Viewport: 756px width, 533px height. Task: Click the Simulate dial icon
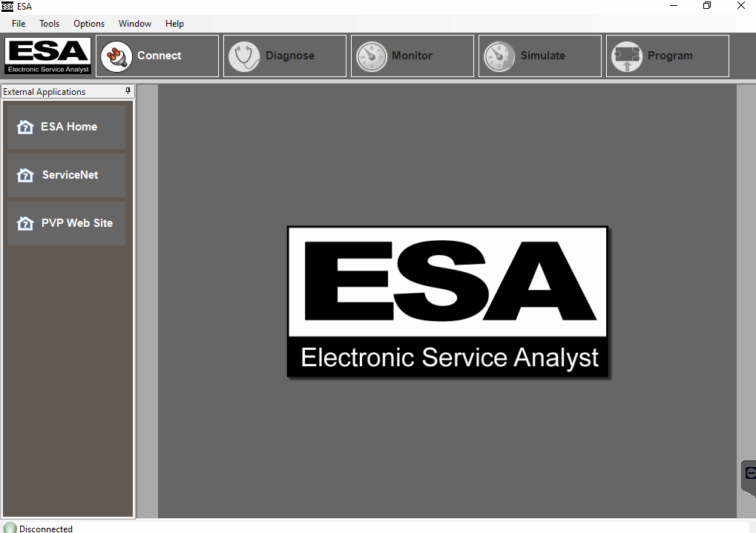(x=499, y=56)
